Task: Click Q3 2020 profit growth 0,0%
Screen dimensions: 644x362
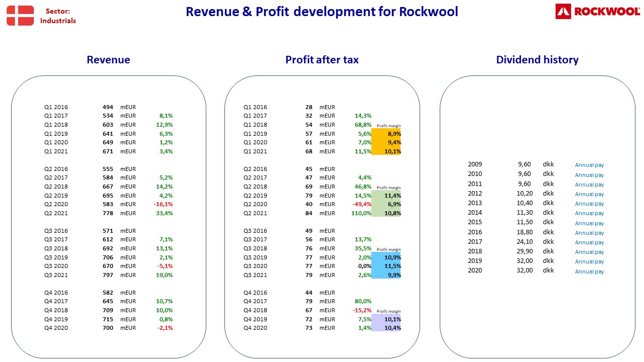Action: (365, 266)
